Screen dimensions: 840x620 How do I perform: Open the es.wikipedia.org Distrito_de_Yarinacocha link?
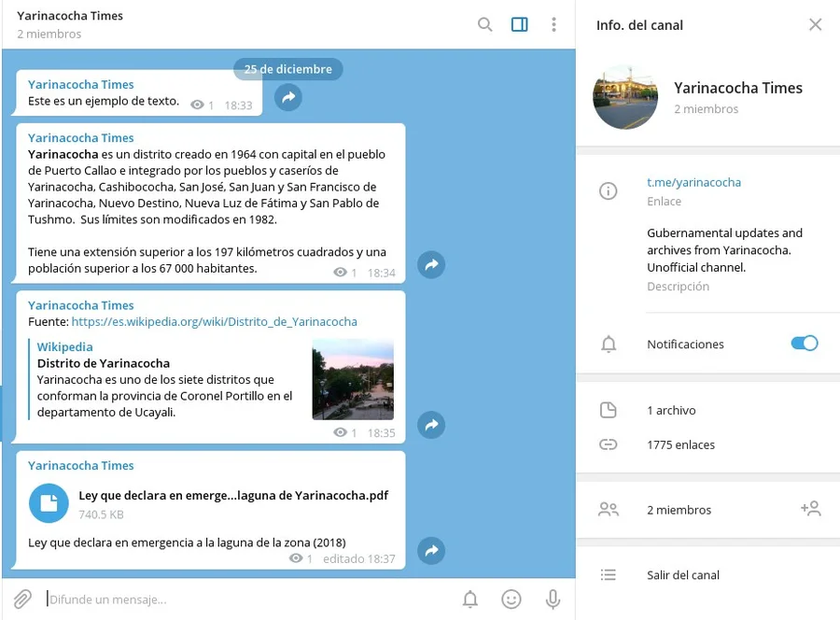[215, 321]
